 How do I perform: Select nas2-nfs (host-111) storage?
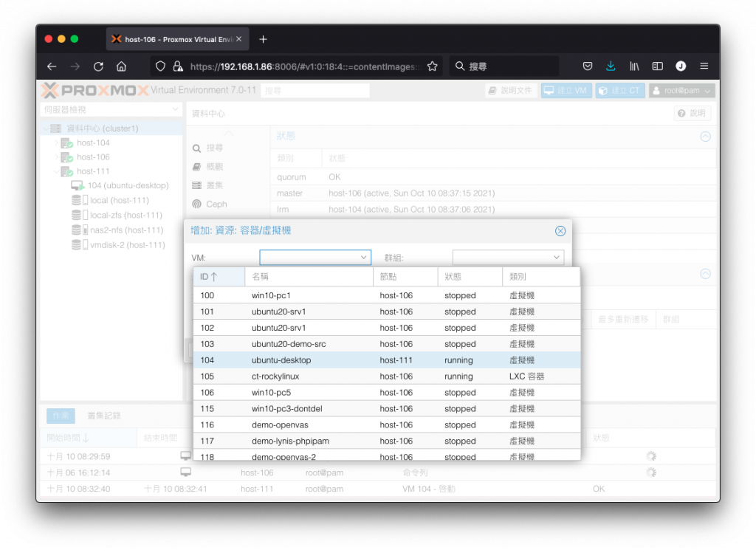point(117,230)
